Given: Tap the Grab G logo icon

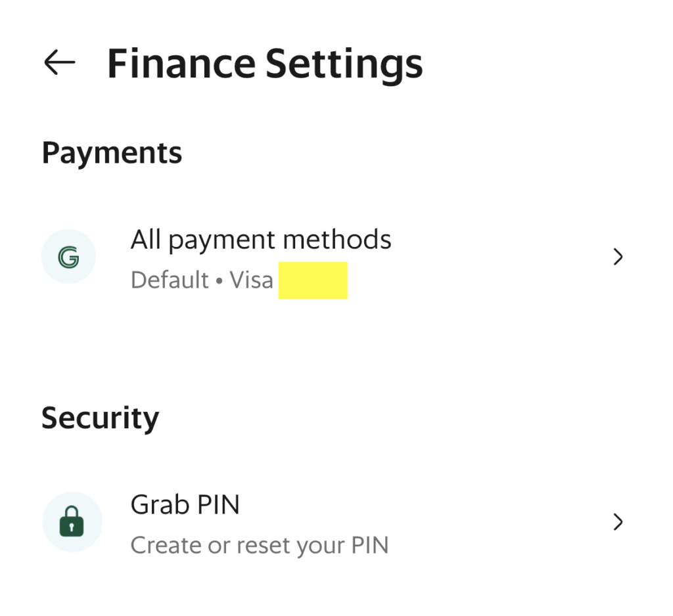Looking at the screenshot, I should pos(68,257).
